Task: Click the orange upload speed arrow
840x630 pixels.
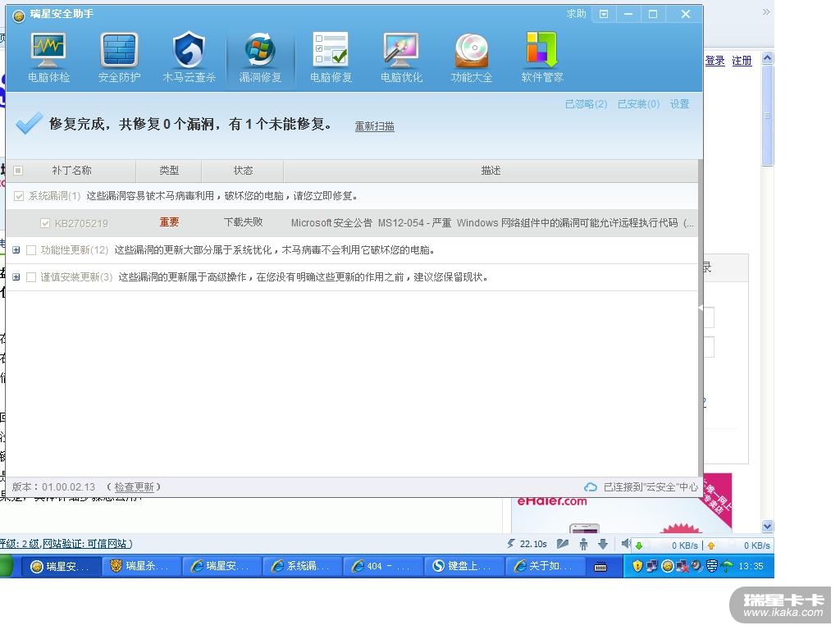Action: point(711,546)
